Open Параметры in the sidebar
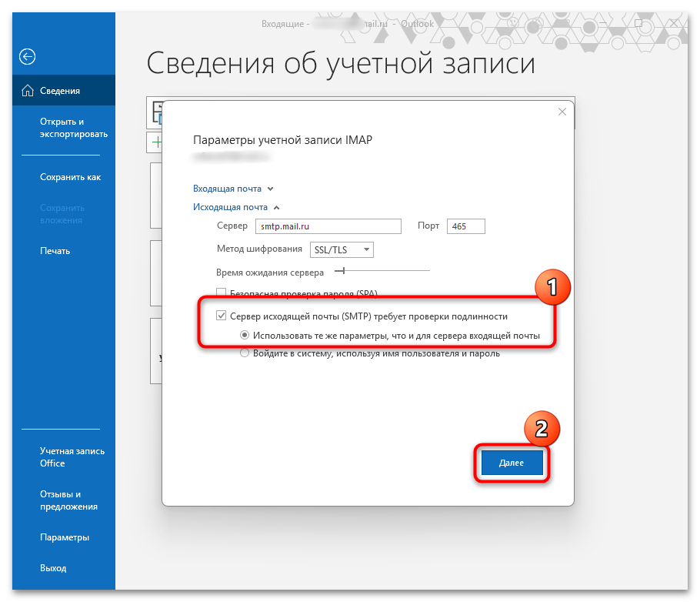Viewport: 700px width, 602px height. click(65, 537)
